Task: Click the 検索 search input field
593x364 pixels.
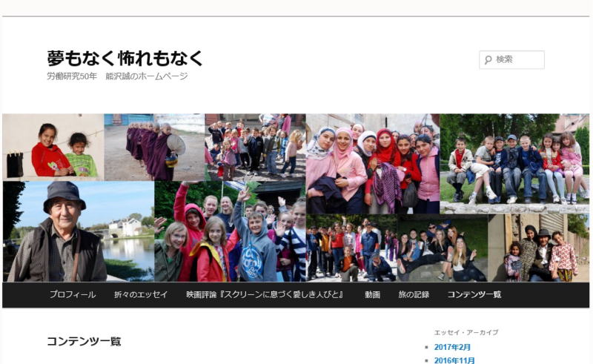Action: [x=511, y=59]
